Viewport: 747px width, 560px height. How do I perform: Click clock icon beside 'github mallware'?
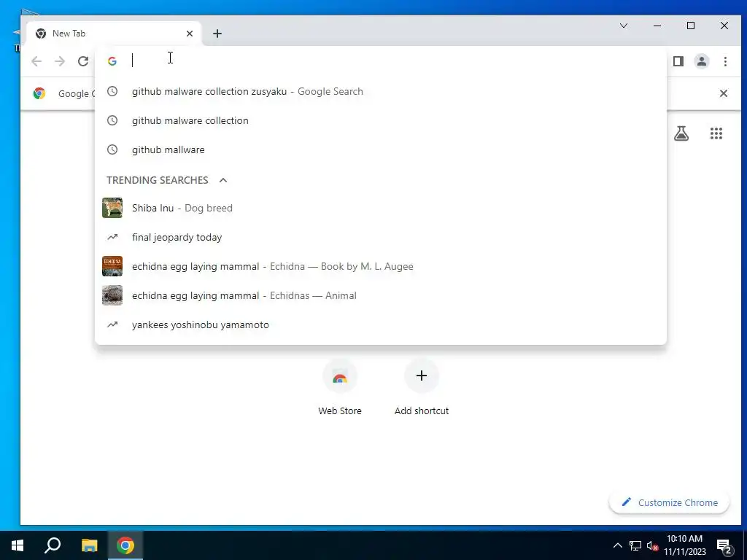112,149
